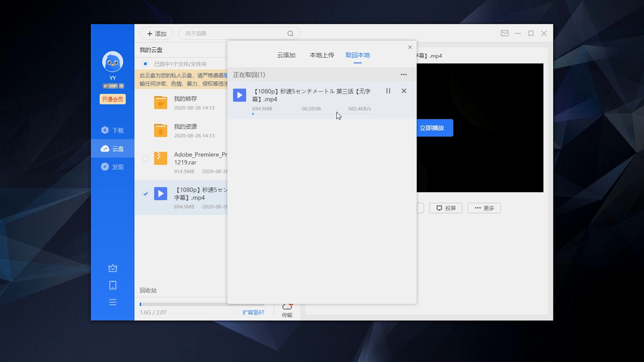The width and height of the screenshot is (644, 362).
Task: Maximize the application window
Action: point(531,33)
